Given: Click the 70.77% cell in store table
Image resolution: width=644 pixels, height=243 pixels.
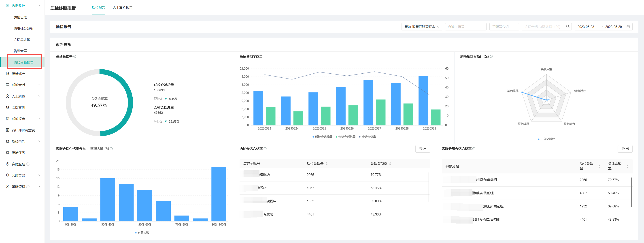Looking at the screenshot, I should 376,175.
